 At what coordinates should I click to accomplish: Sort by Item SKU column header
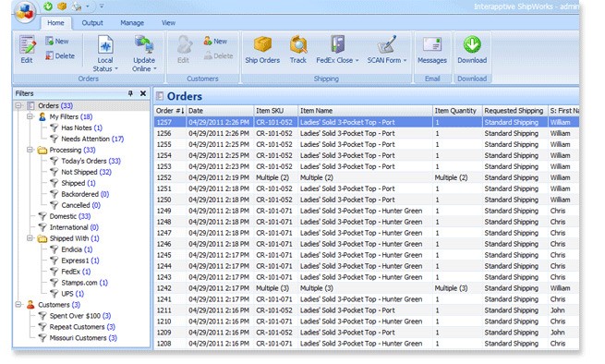point(275,111)
